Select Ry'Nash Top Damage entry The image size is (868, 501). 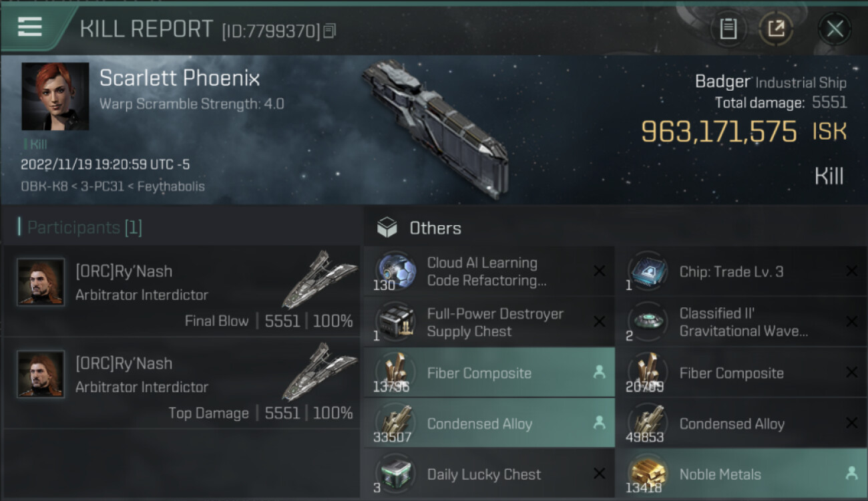(x=182, y=383)
